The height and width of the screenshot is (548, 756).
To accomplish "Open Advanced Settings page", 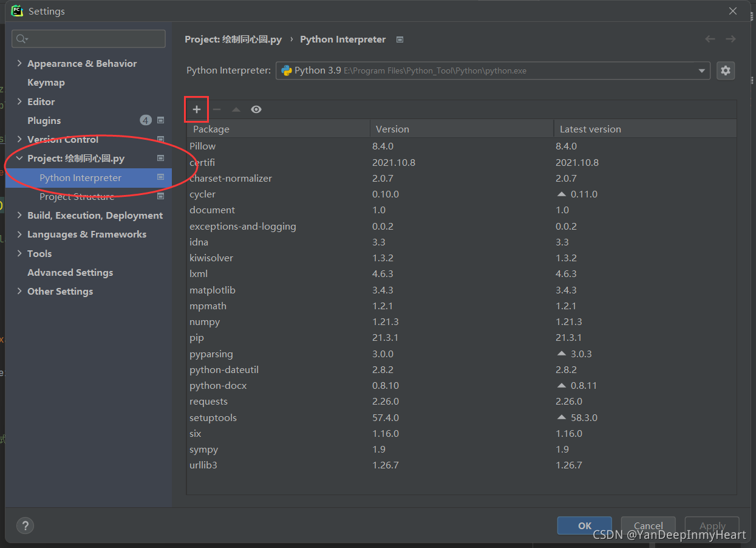I will [x=70, y=272].
